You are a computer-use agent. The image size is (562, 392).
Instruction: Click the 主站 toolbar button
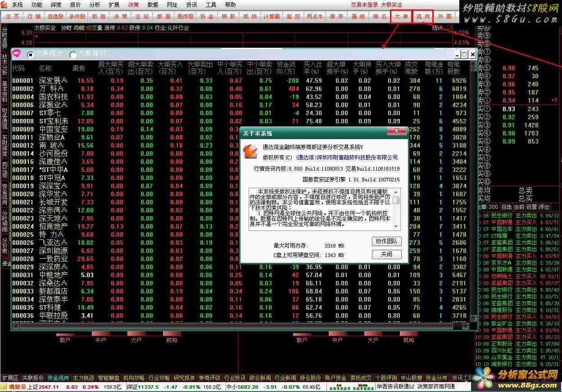coord(142,16)
